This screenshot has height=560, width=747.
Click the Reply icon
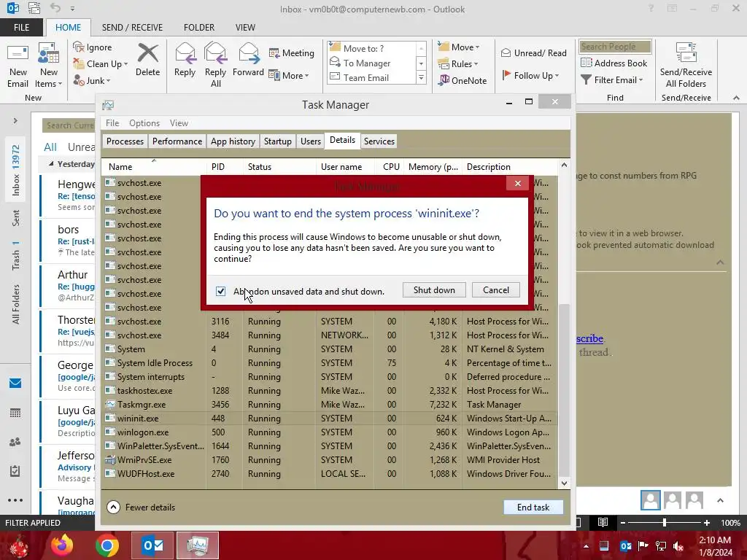(x=185, y=60)
